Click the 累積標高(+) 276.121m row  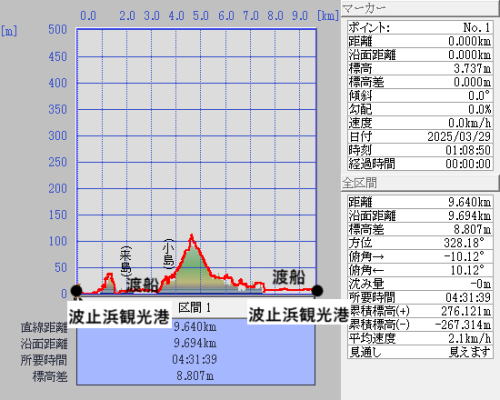click(420, 311)
